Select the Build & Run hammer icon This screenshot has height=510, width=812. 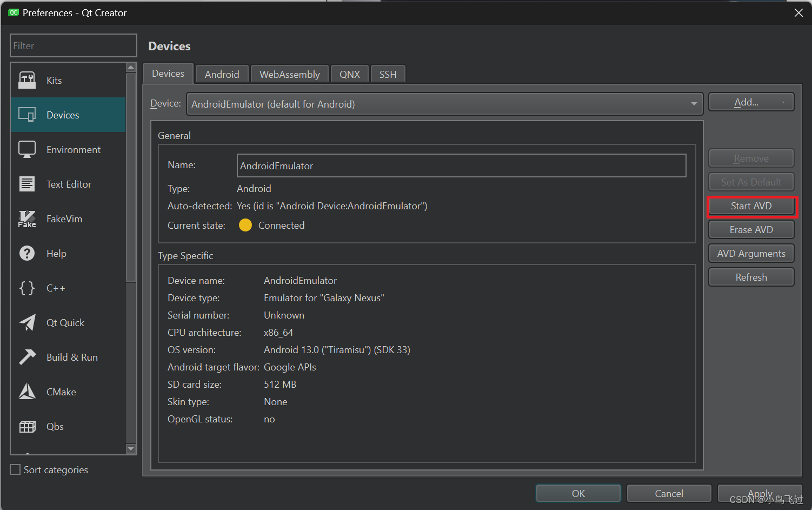pyautogui.click(x=27, y=357)
